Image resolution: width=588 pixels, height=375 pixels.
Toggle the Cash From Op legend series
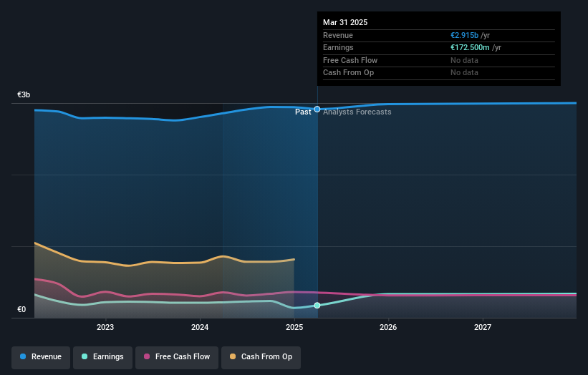pos(261,357)
